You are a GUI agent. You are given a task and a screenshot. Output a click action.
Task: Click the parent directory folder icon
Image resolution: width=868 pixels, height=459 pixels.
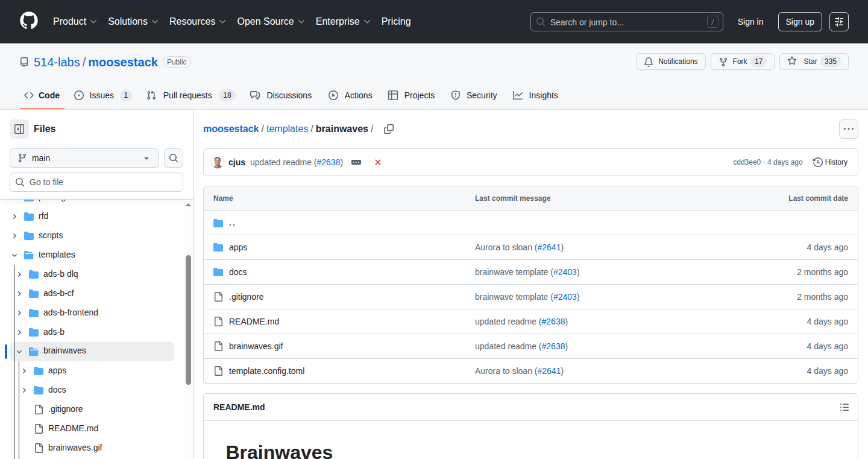[218, 223]
